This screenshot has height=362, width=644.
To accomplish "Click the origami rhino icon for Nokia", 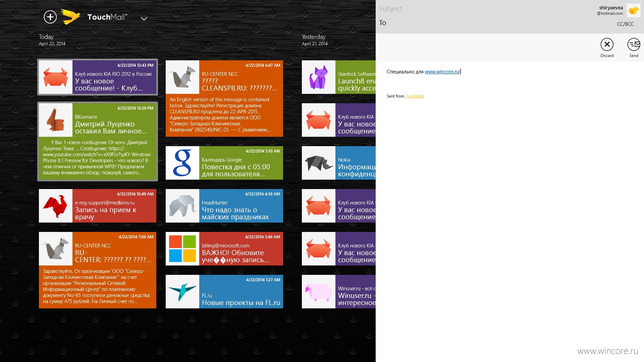I will (319, 163).
